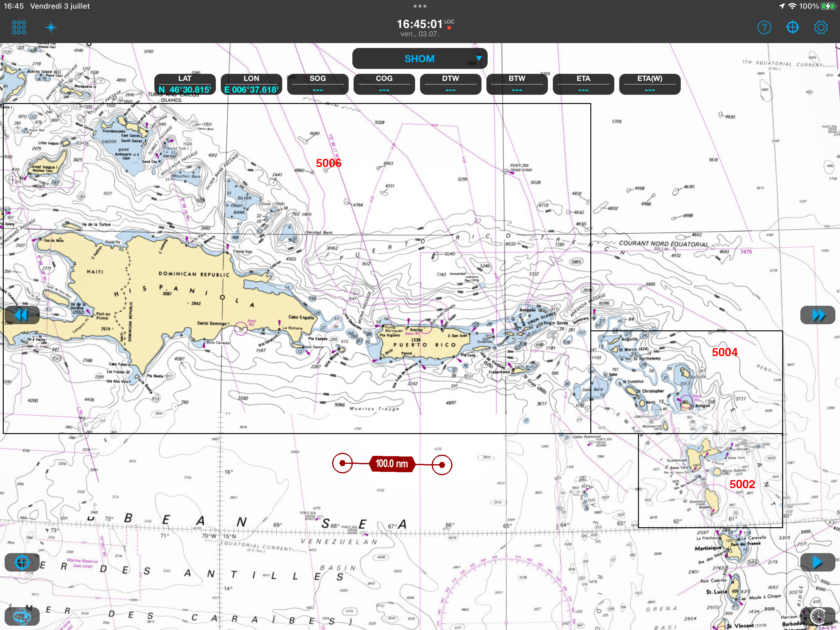Select the right distance ruler handle

click(x=442, y=464)
